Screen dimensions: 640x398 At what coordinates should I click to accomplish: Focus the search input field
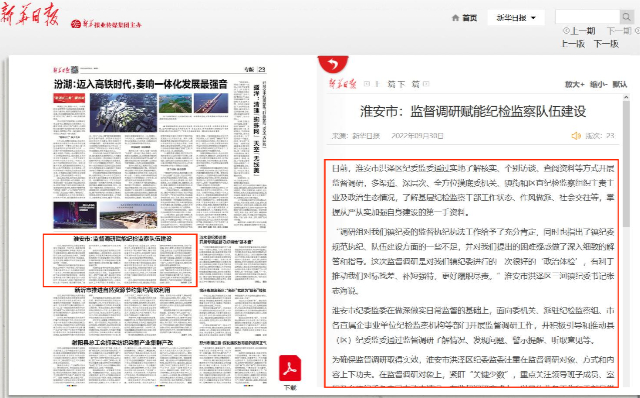click(587, 17)
